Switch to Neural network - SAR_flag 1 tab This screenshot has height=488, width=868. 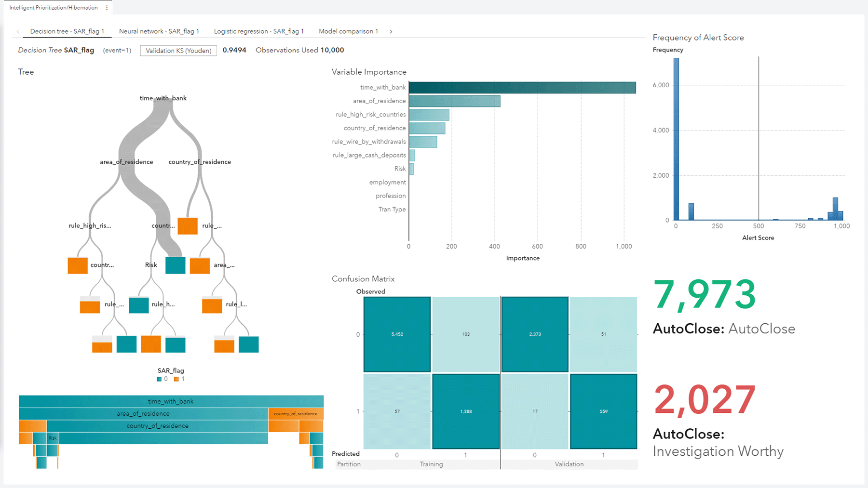159,31
